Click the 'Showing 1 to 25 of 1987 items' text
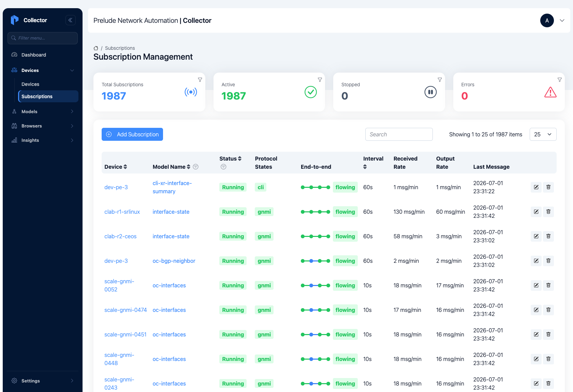Image resolution: width=573 pixels, height=392 pixels. [486, 134]
